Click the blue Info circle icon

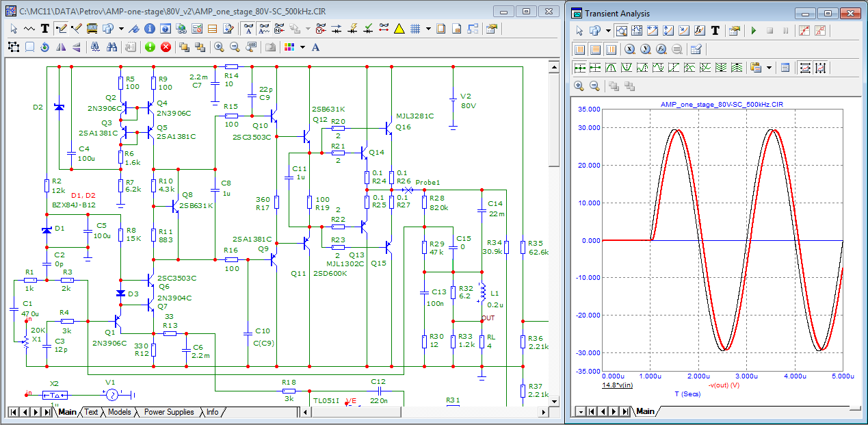point(149,29)
